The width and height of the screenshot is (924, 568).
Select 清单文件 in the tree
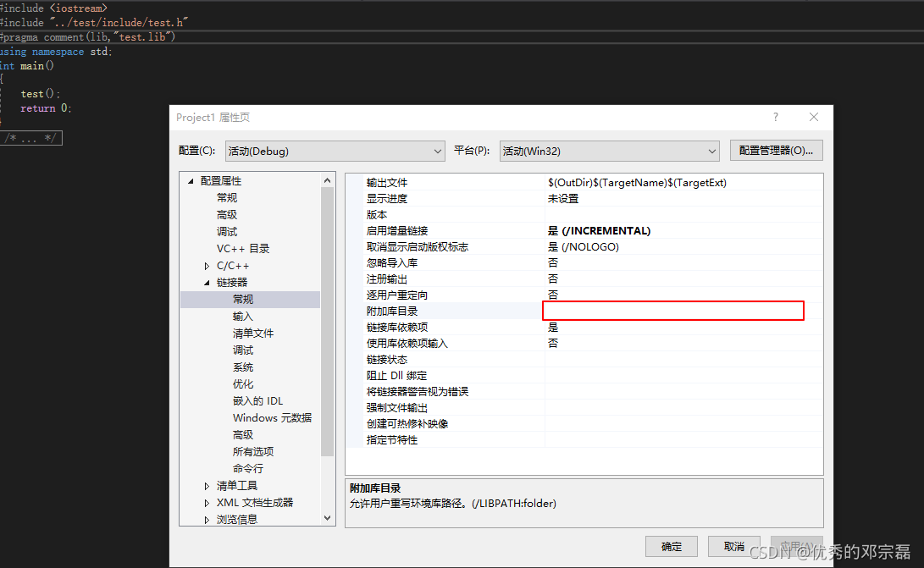253,334
